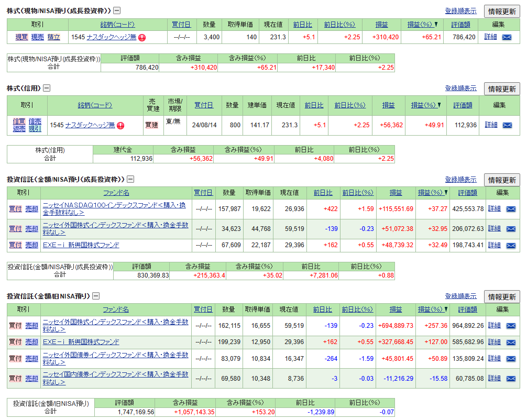Sort 信用 table by 損益 header
The width and height of the screenshot is (527, 420).
[x=388, y=105]
